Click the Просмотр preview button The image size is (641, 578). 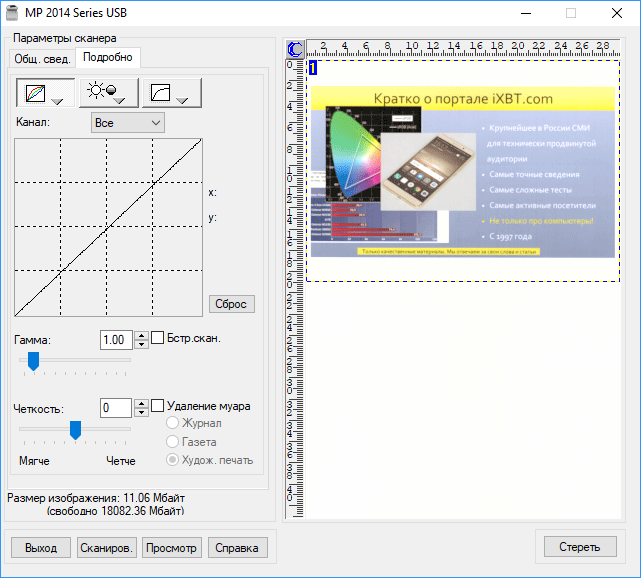[x=172, y=548]
